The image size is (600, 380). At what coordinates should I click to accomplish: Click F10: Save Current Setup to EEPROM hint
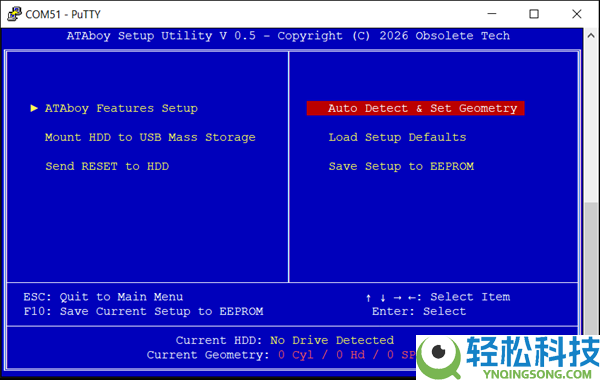(143, 312)
